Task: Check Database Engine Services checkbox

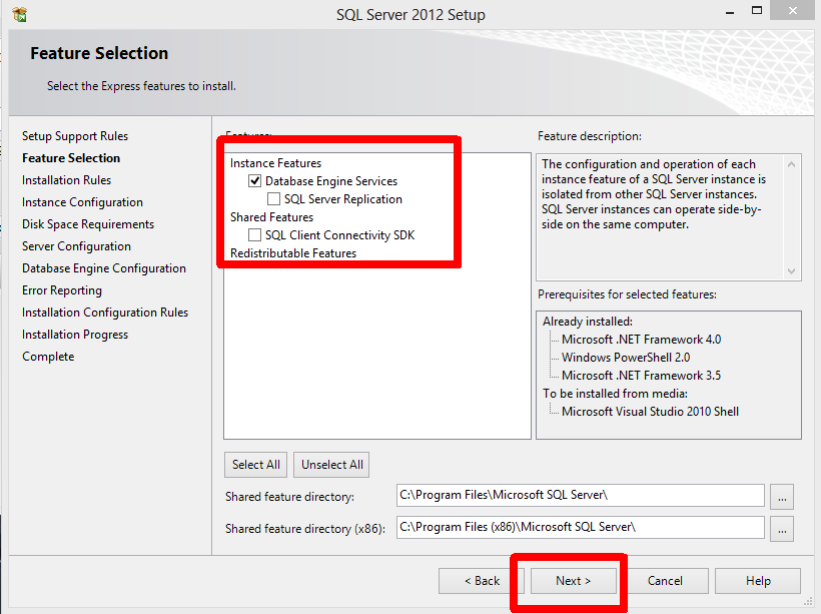Action: click(x=254, y=181)
